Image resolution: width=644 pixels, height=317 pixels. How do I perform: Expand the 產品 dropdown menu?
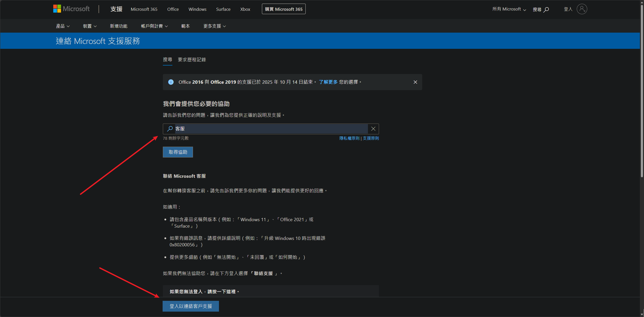point(63,26)
